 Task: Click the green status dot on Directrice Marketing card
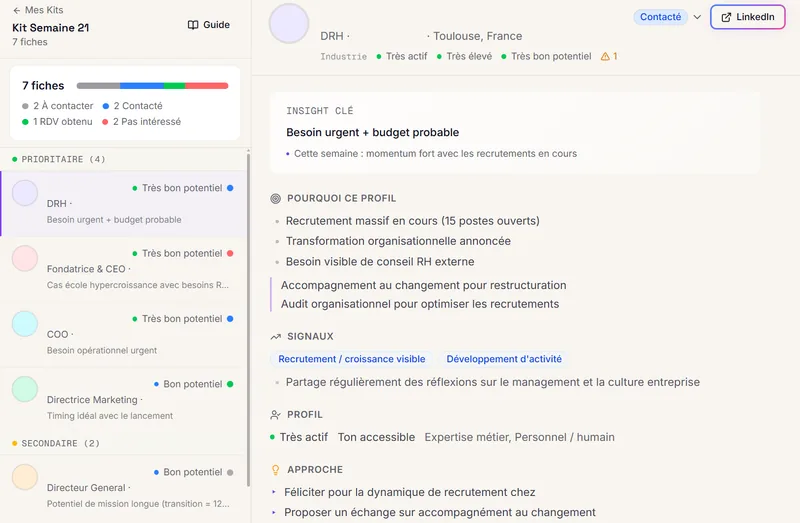(230, 384)
